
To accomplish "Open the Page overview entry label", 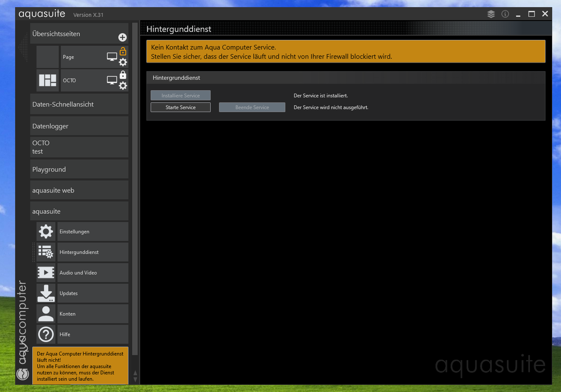I will click(x=68, y=57).
